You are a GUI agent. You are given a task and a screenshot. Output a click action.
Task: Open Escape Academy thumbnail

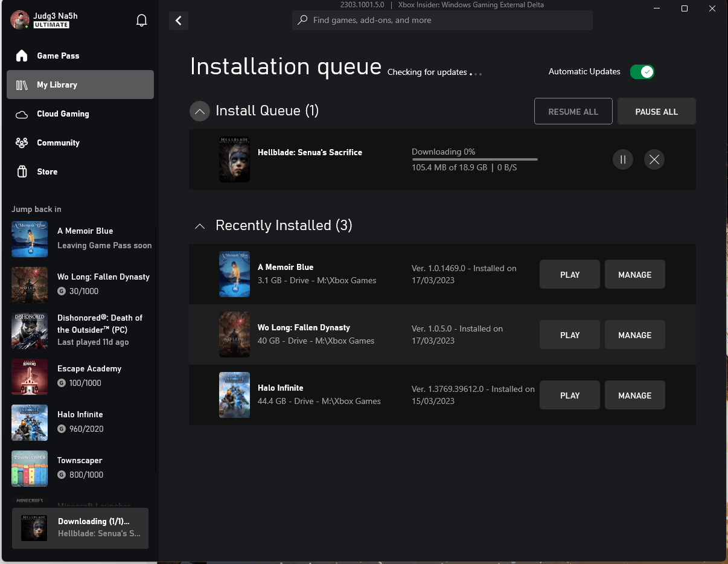tap(30, 377)
